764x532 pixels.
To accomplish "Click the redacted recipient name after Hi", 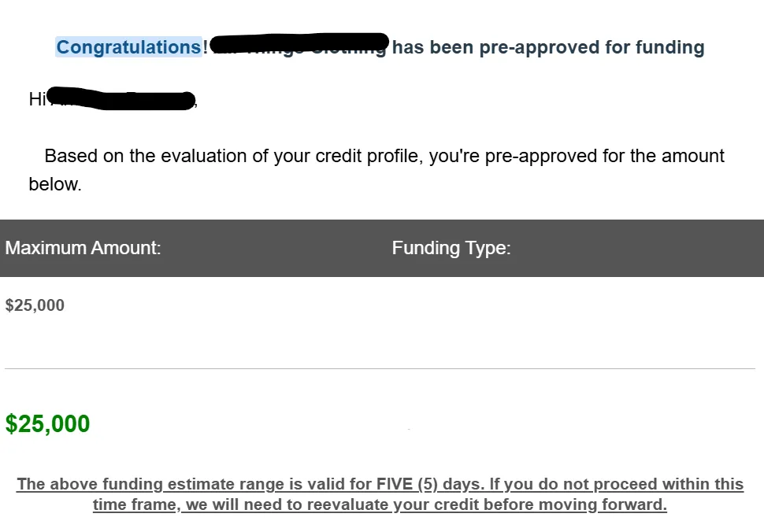I will [x=121, y=98].
